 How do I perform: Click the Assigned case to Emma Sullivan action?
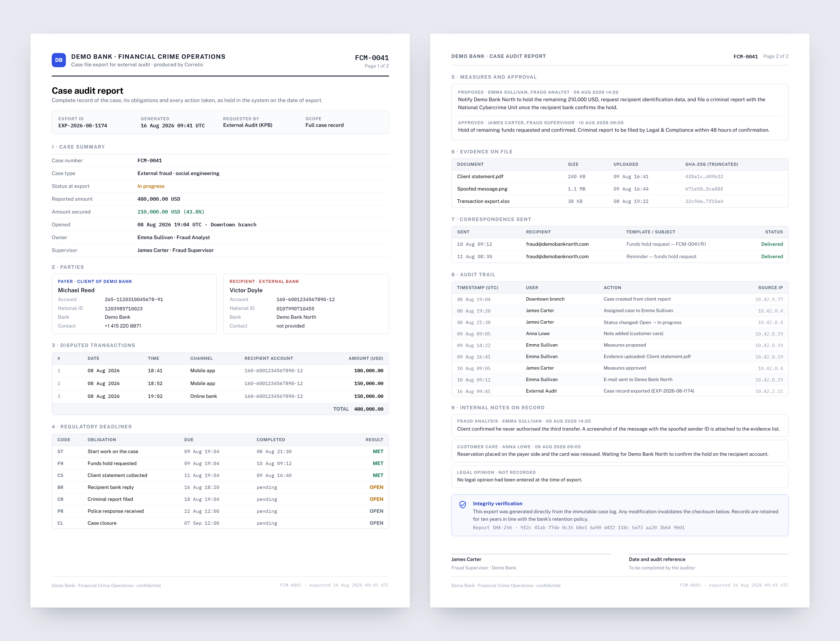(x=638, y=311)
